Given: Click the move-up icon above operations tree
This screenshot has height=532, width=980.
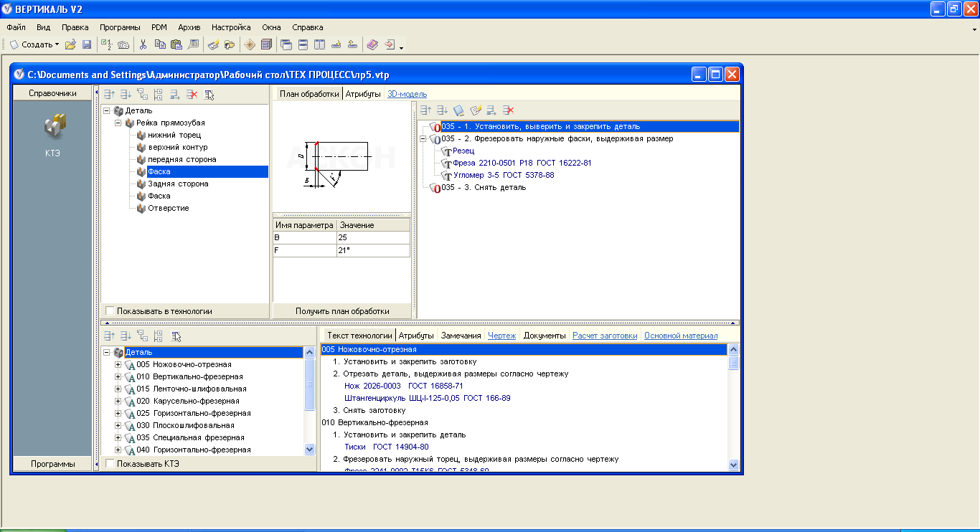Looking at the screenshot, I should click(x=109, y=336).
